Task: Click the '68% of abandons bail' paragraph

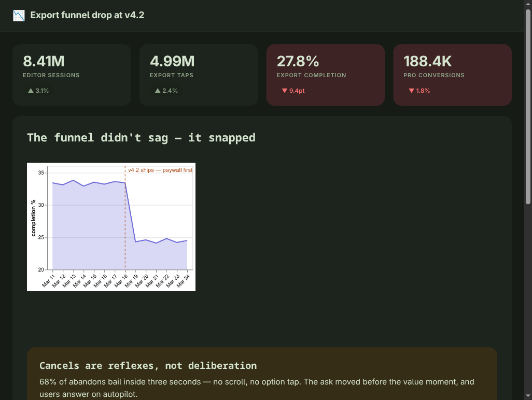Action: [x=257, y=388]
